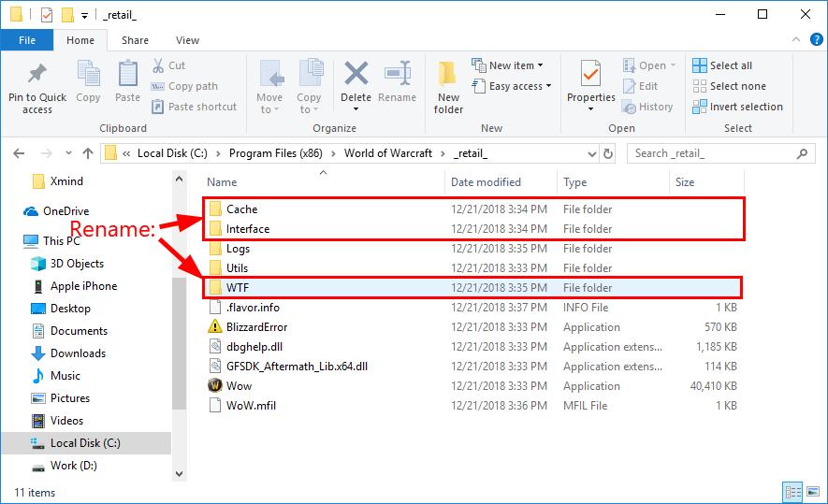Click New folder icon in title bar toolbar
828x504 pixels.
(67, 15)
